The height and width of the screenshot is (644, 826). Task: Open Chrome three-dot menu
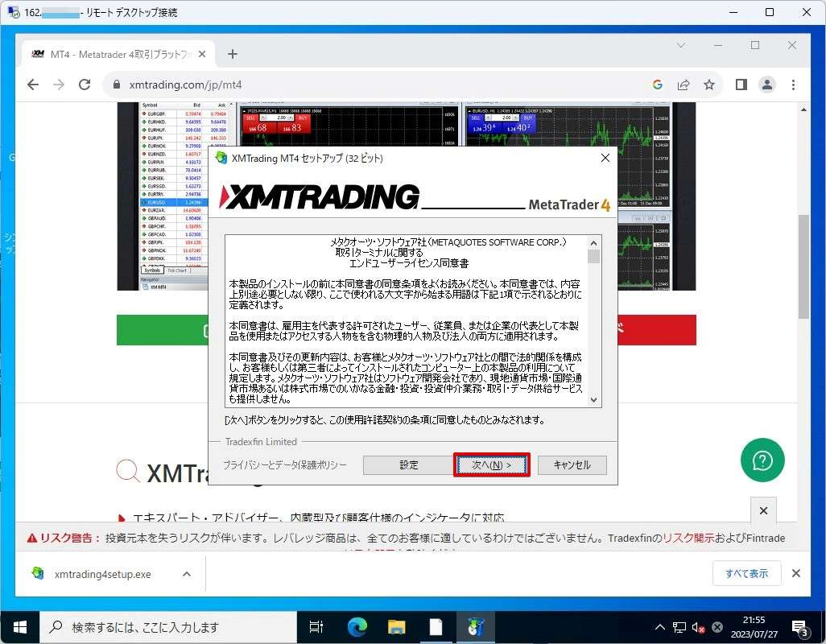(793, 85)
